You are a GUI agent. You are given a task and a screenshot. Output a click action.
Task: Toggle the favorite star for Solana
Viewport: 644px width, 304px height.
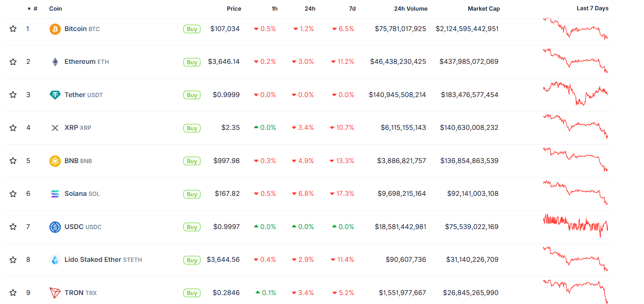13,194
